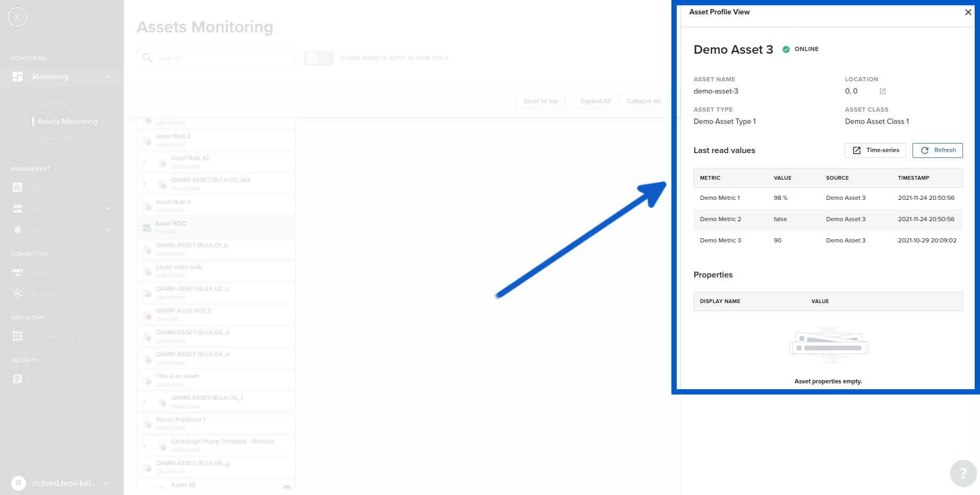This screenshot has width=980, height=495.
Task: Click the assets Search input field
Action: 223,58
